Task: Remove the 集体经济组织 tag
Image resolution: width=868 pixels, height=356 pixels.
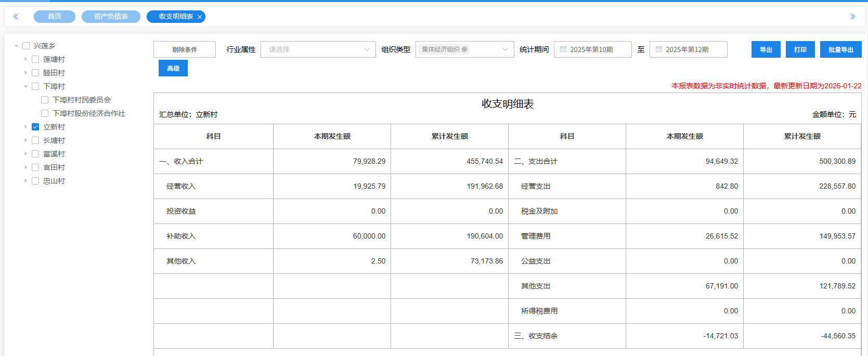Action: tap(464, 49)
